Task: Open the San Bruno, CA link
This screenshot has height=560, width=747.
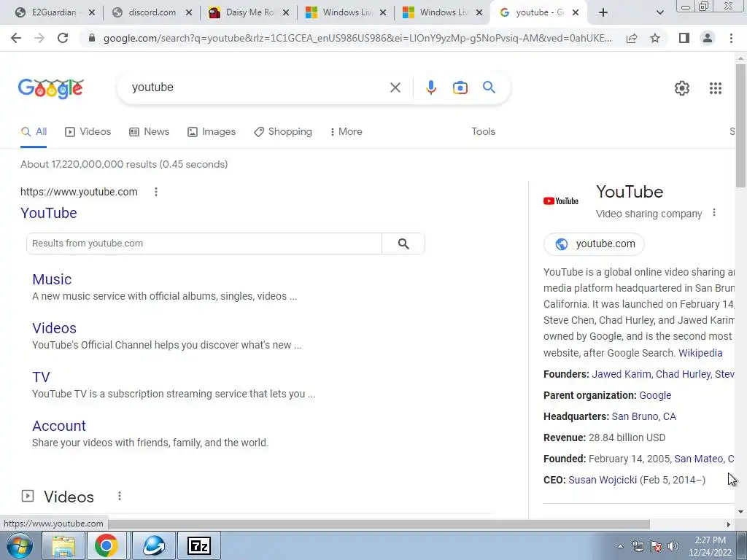Action: coord(643,416)
